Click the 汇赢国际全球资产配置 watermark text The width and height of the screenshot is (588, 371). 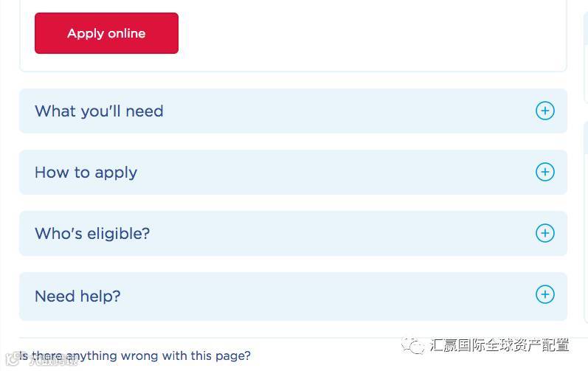pos(499,345)
